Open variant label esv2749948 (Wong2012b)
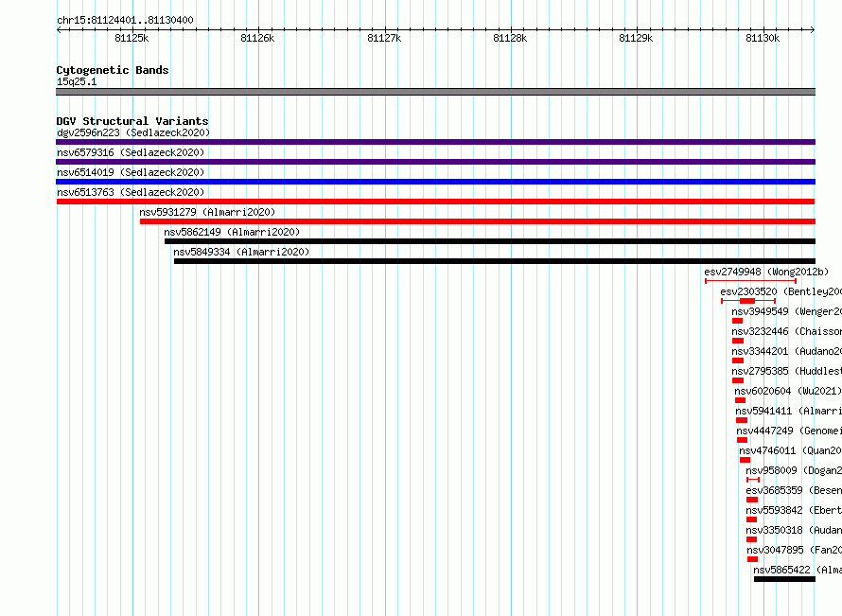The width and height of the screenshot is (842, 616). click(x=766, y=272)
